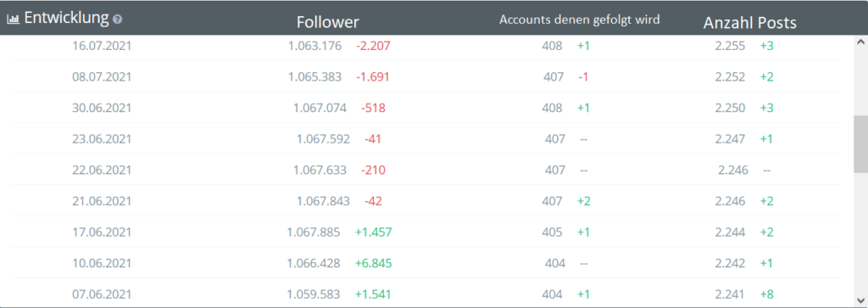Select the date 30.06.2021
This screenshot has height=308, width=868.
[x=102, y=108]
